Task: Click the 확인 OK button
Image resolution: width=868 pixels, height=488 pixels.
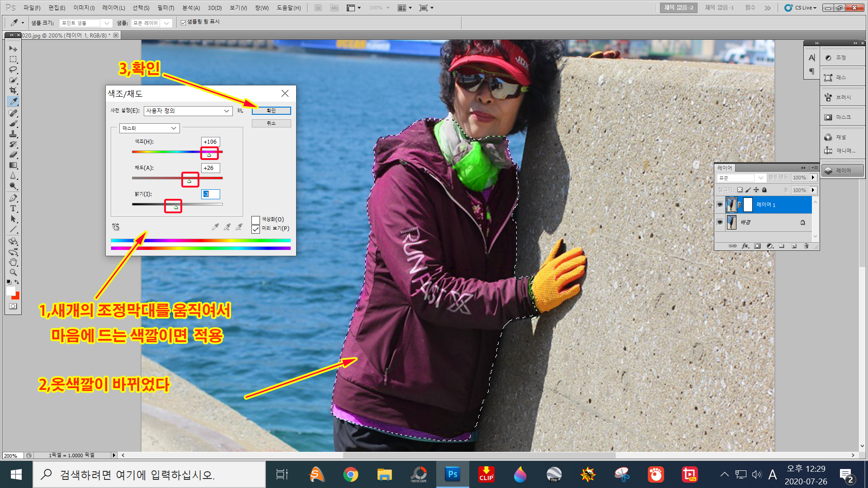Action: click(x=271, y=111)
